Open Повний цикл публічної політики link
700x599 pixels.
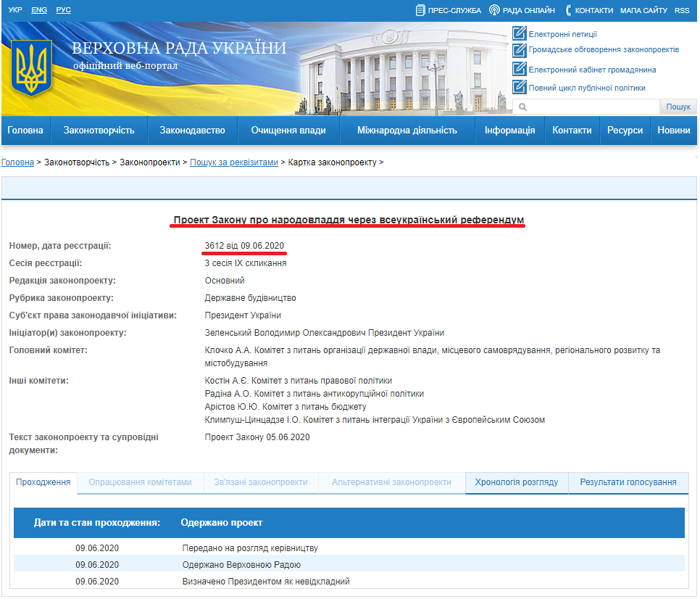587,88
